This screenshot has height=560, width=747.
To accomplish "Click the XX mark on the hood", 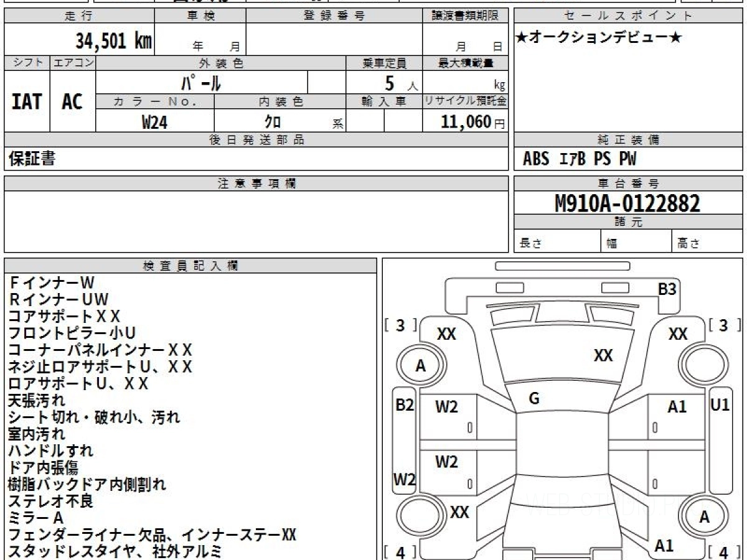I will click(603, 356).
